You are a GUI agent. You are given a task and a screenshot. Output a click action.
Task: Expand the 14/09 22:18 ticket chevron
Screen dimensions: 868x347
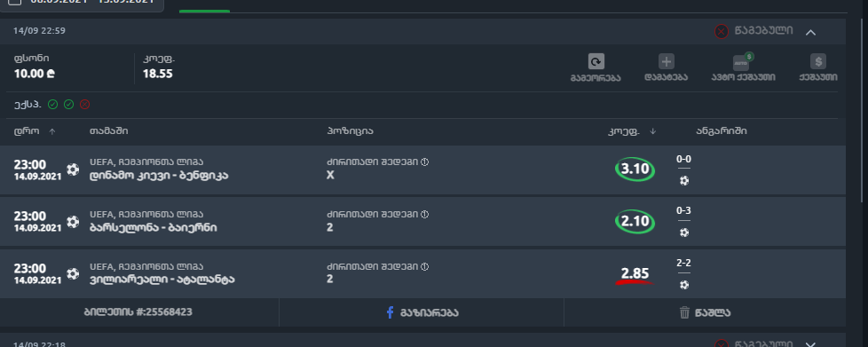[810, 343]
